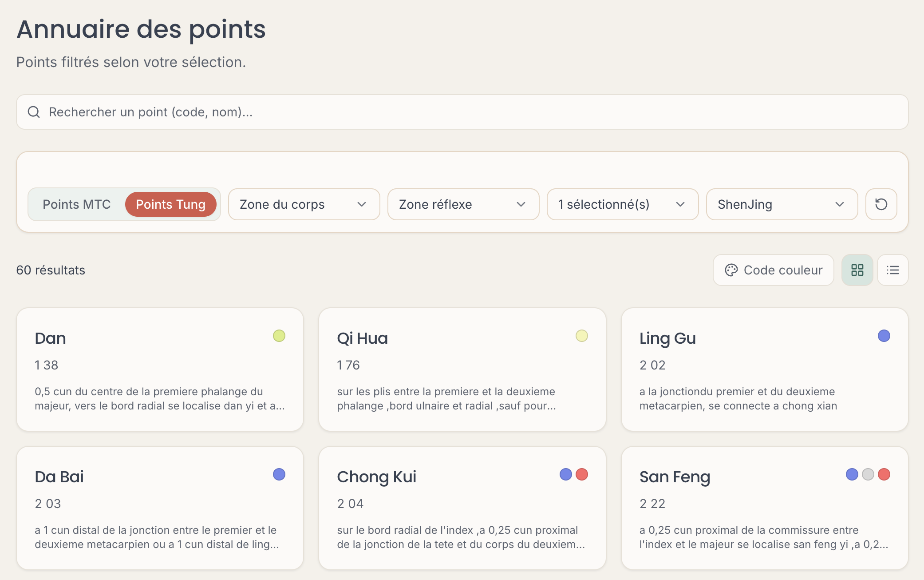924x580 pixels.
Task: Click the red dot on Chong Kui card
Action: point(581,474)
